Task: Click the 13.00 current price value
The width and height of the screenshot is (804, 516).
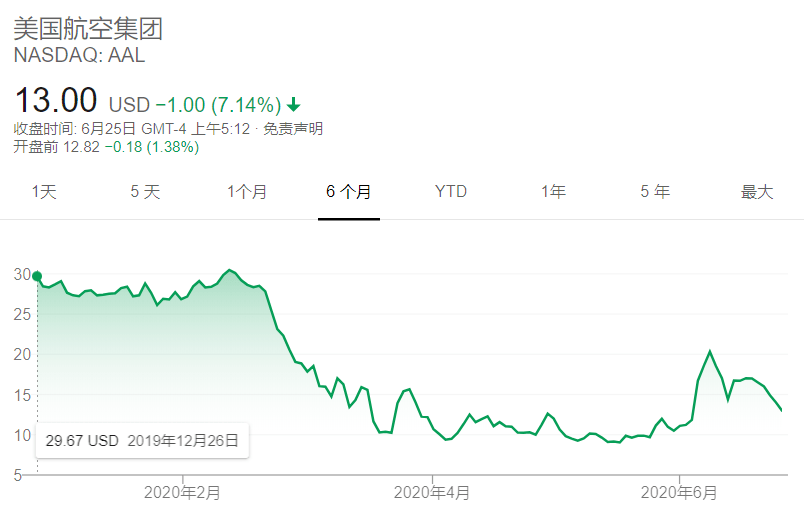Action: click(56, 100)
